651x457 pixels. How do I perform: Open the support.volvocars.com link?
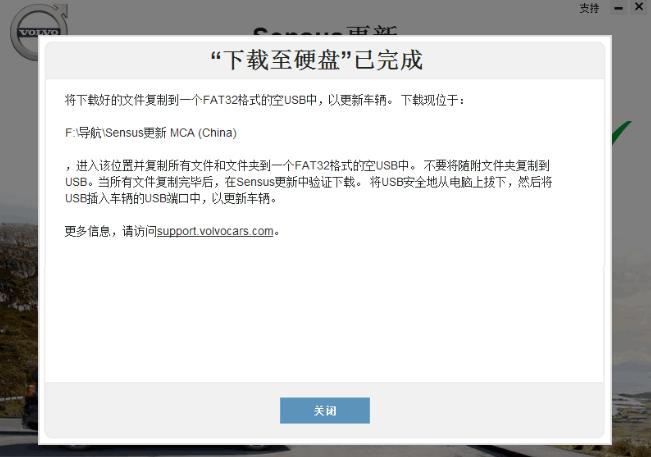(x=215, y=231)
